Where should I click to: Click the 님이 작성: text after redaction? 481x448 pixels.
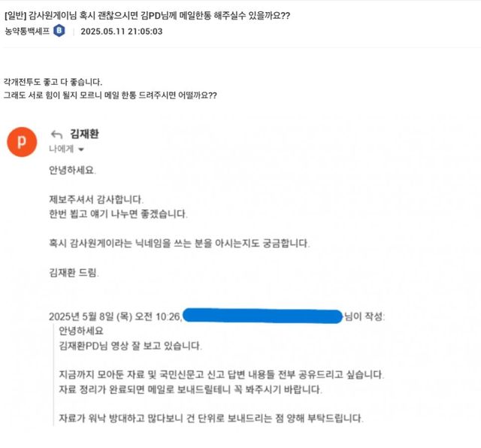(x=365, y=316)
